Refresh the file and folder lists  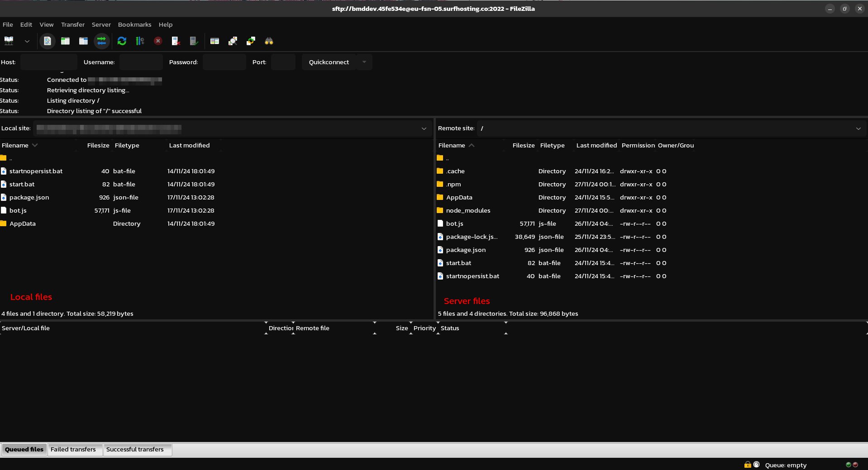pos(122,41)
